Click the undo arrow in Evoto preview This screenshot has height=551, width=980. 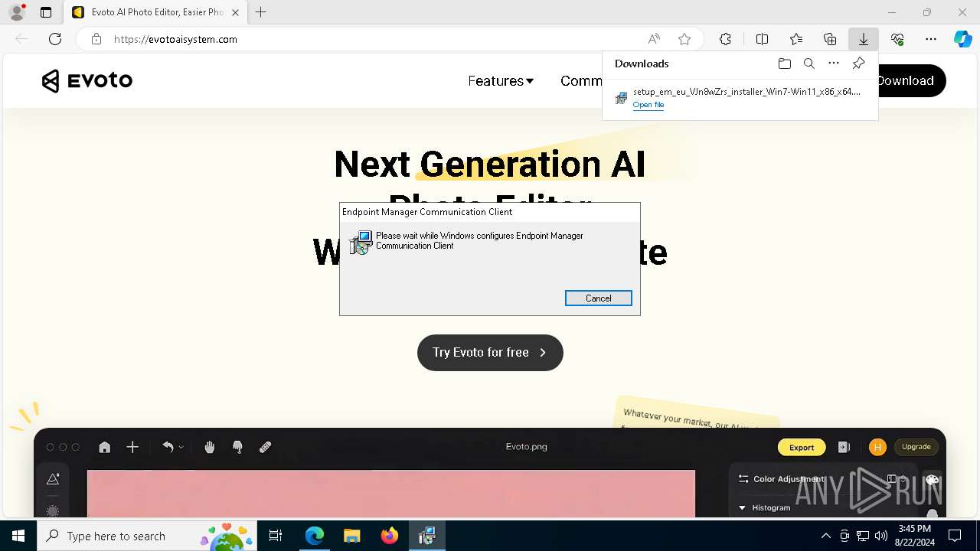point(168,447)
